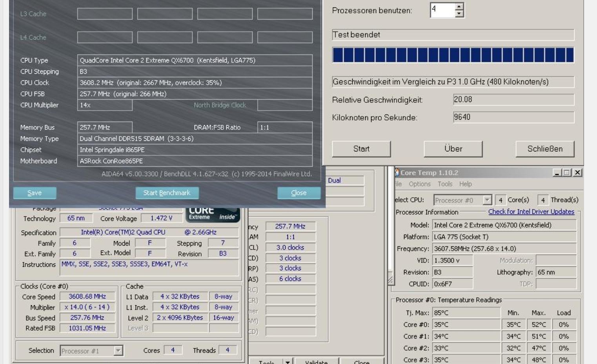This screenshot has width=597, height=364.
Task: Click the CPU Type QX6700 field
Action: 195,60
